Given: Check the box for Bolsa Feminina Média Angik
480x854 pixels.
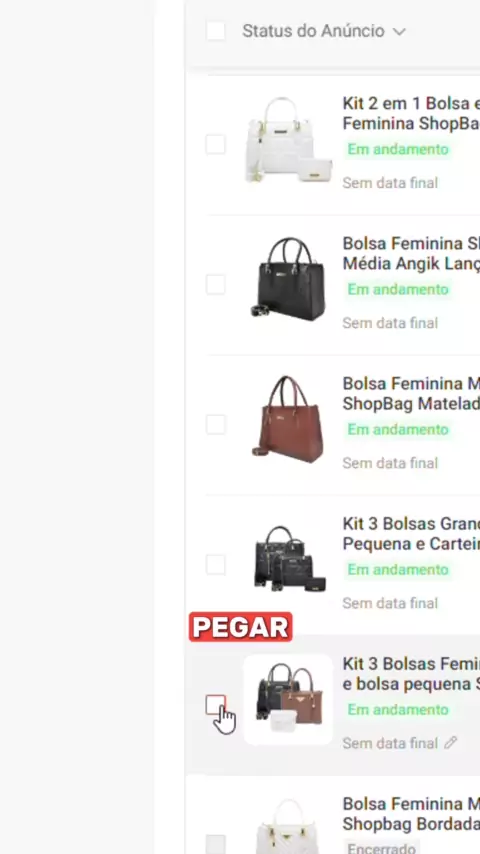Looking at the screenshot, I should 215,284.
